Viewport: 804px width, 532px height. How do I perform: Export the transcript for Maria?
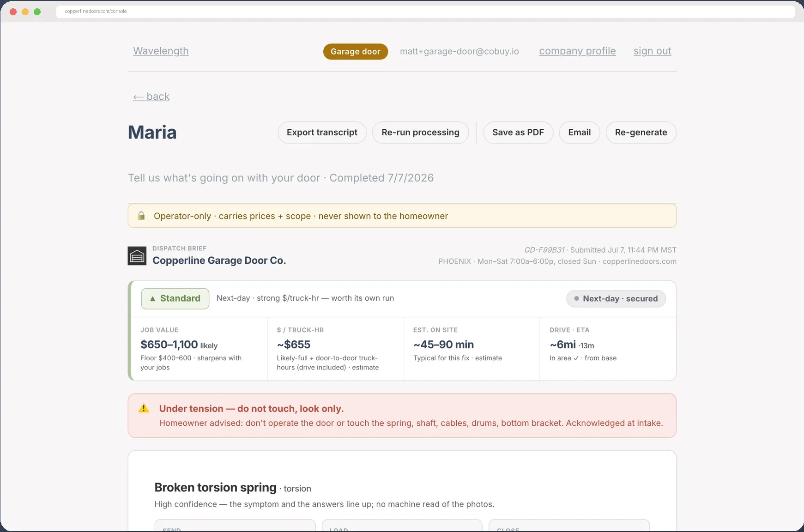[x=322, y=133]
